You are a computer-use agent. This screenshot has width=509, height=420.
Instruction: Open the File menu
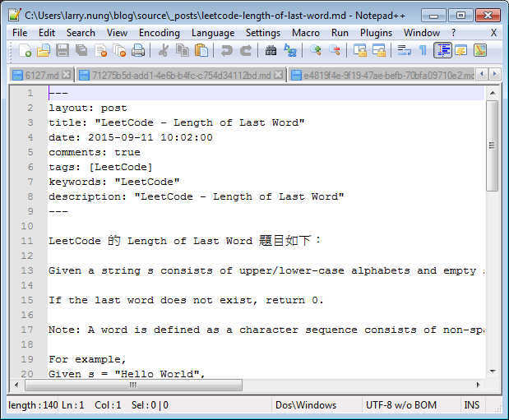pyautogui.click(x=20, y=33)
